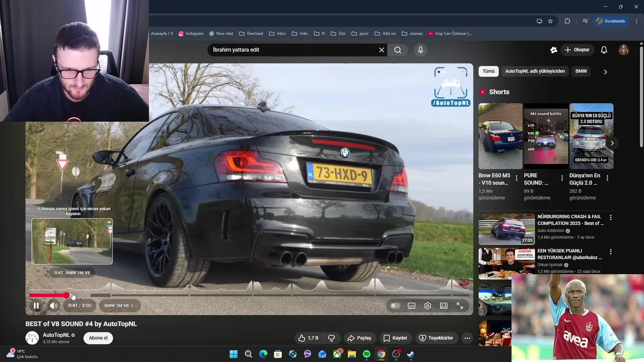Subscribe with the Abone ol button
The width and height of the screenshot is (644, 362).
98,338
